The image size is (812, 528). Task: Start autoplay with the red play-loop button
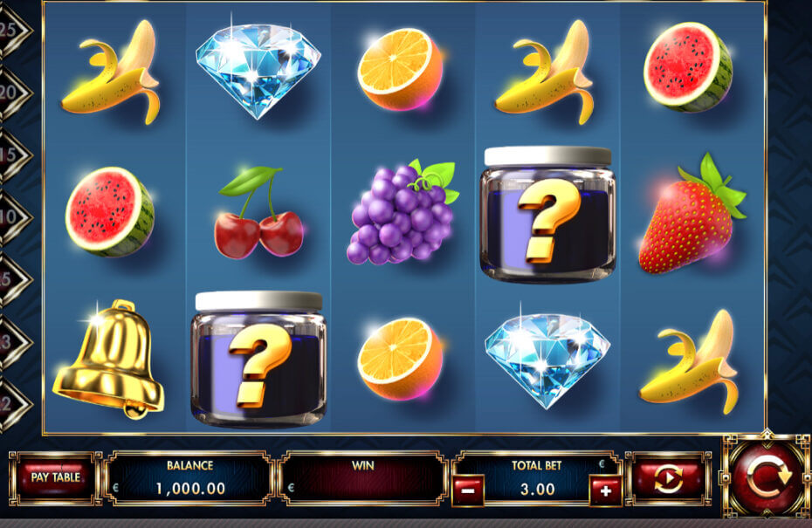pyautogui.click(x=668, y=478)
